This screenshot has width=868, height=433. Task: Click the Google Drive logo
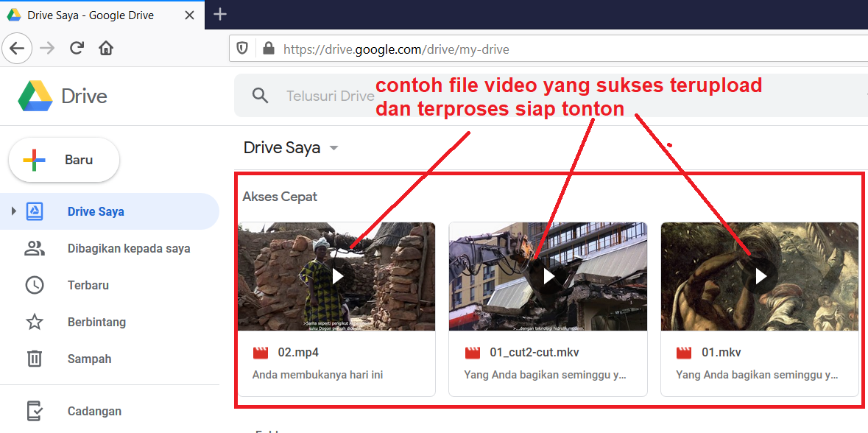tap(35, 96)
